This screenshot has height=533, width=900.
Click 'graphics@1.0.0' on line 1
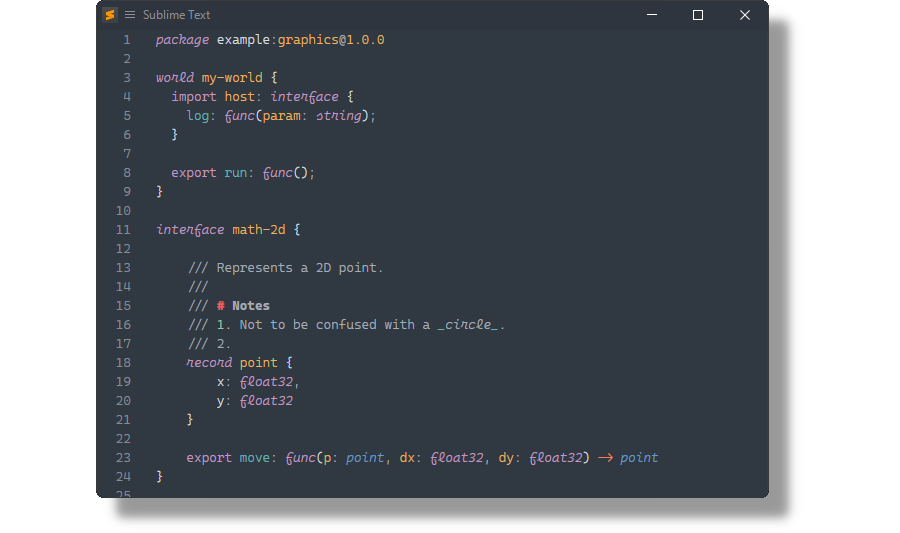click(x=331, y=40)
